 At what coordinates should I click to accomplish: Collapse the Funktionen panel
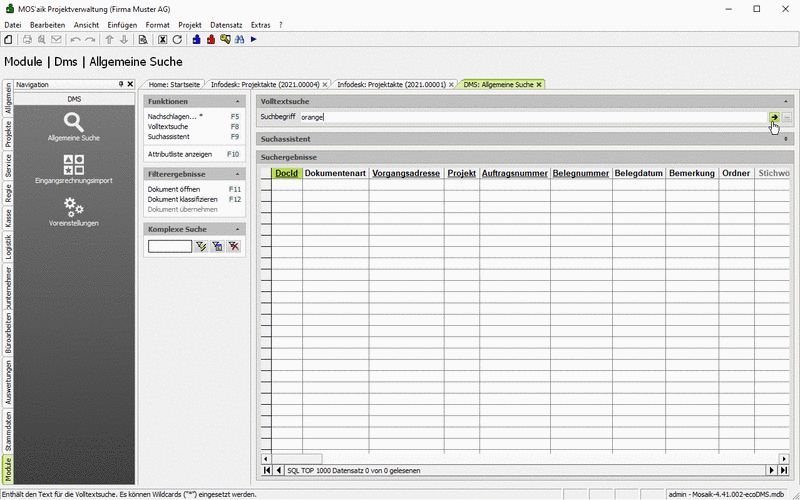pyautogui.click(x=238, y=102)
